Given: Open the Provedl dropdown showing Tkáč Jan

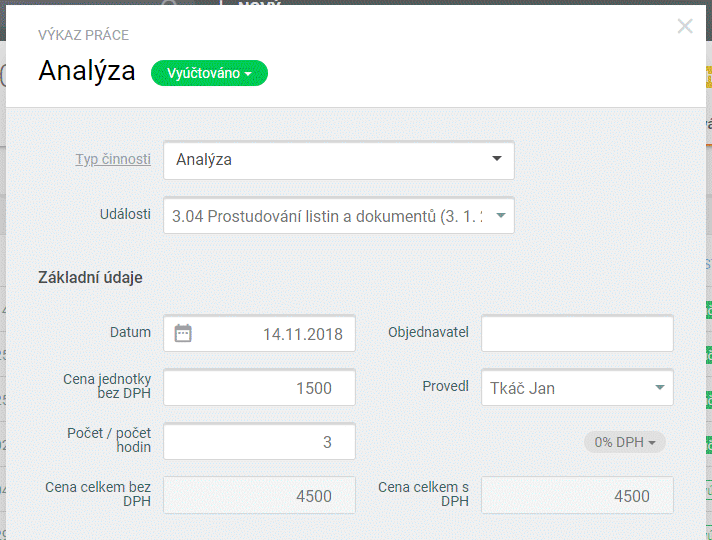Looking at the screenshot, I should pos(577,388).
